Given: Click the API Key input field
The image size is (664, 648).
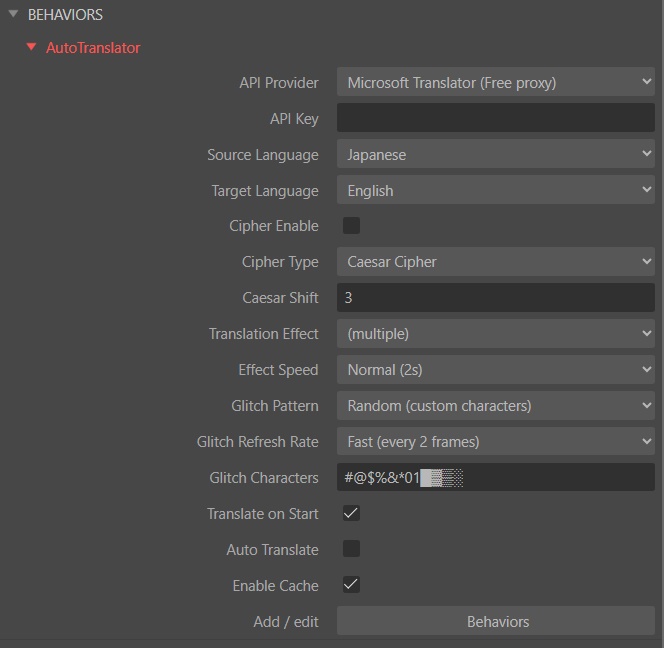Looking at the screenshot, I should 495,119.
